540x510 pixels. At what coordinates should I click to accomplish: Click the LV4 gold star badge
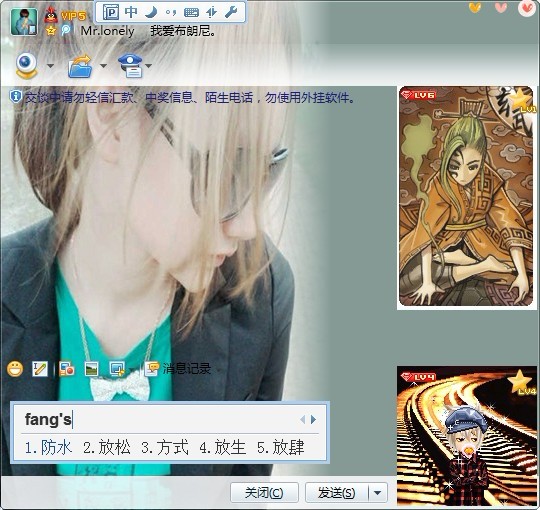tap(522, 383)
